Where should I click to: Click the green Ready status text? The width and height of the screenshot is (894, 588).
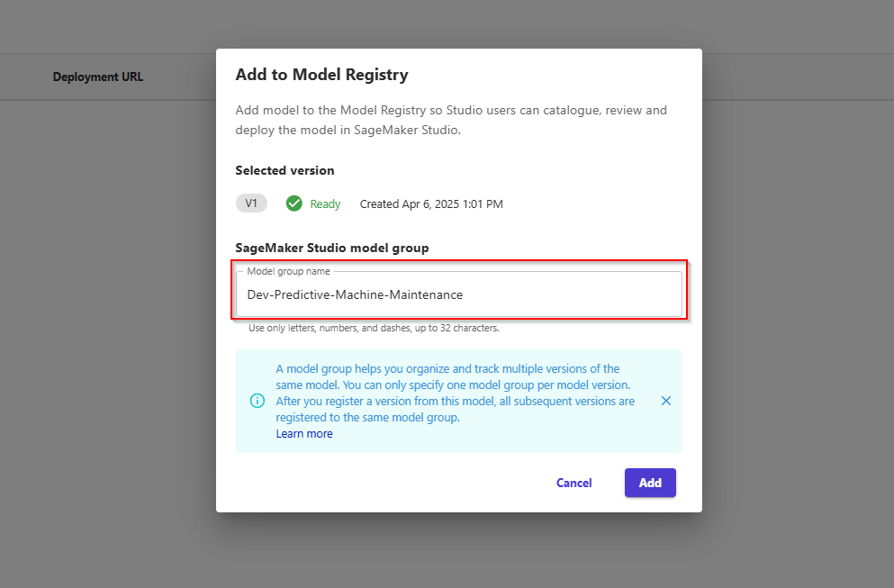[325, 204]
